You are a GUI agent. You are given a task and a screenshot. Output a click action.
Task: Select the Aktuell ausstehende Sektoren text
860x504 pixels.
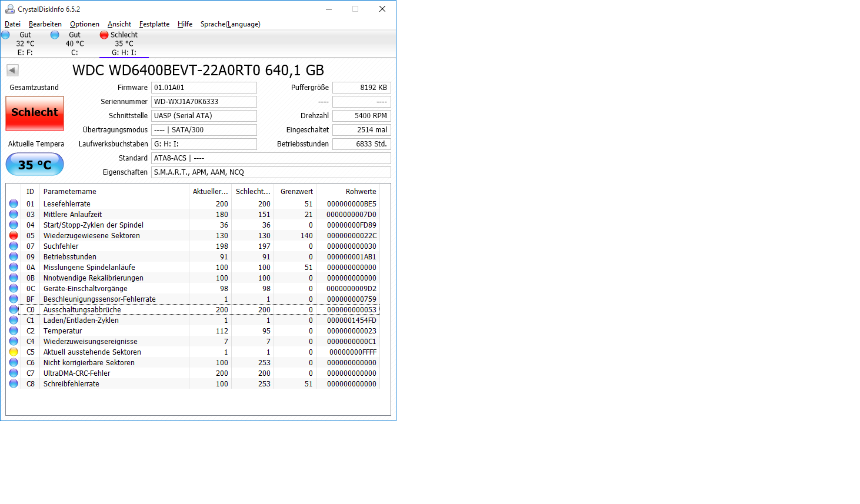(92, 352)
